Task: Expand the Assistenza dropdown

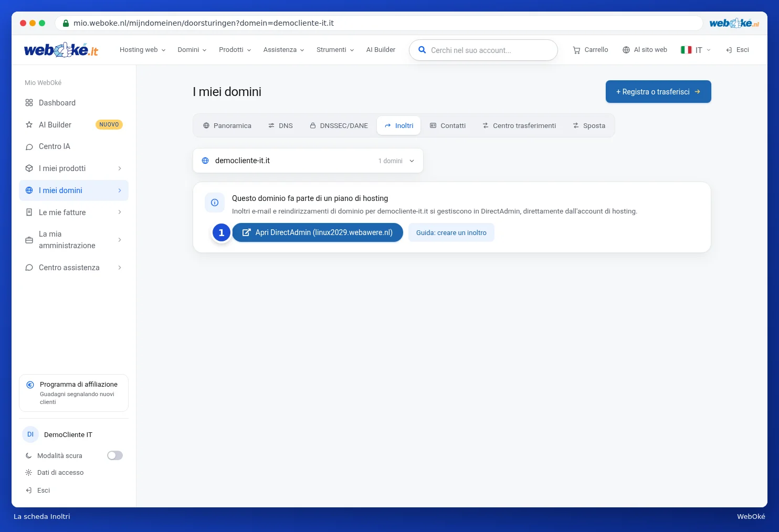Action: 284,50
